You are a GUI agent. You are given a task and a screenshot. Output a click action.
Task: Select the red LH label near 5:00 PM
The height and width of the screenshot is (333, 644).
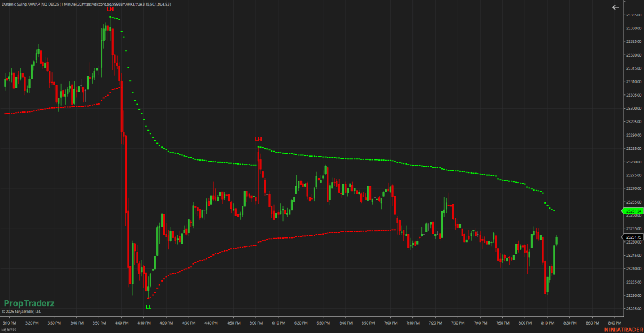(258, 139)
